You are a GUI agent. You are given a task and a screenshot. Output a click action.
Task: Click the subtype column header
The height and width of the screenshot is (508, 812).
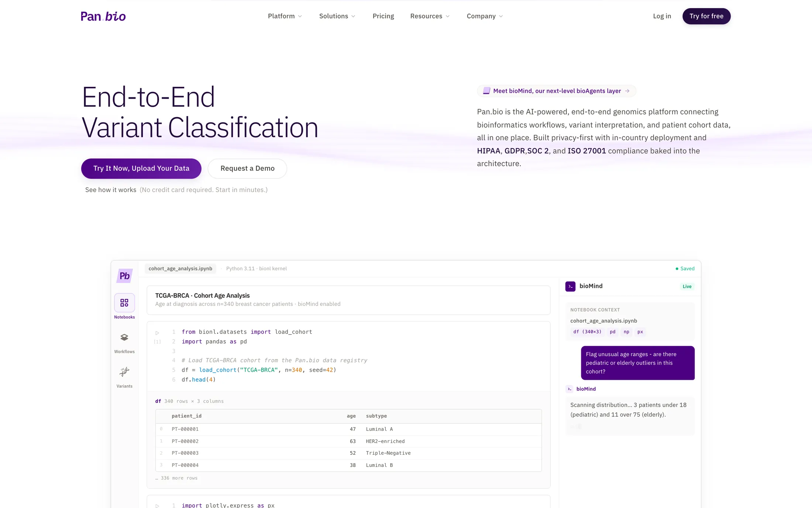[x=376, y=416]
